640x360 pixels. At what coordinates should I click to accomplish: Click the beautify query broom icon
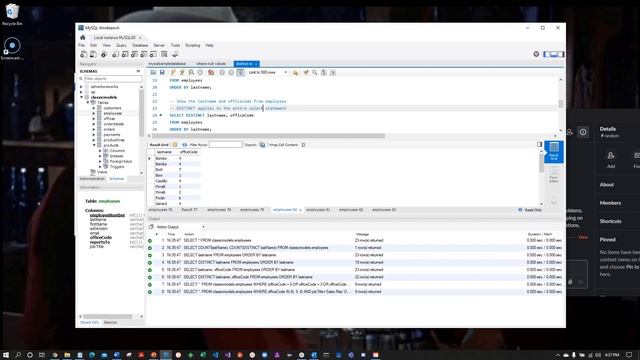tap(306, 72)
